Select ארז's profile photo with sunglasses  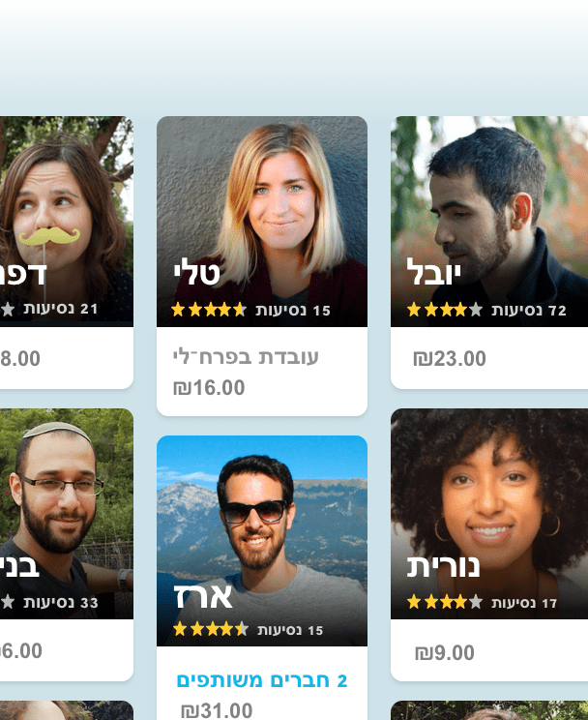click(262, 540)
